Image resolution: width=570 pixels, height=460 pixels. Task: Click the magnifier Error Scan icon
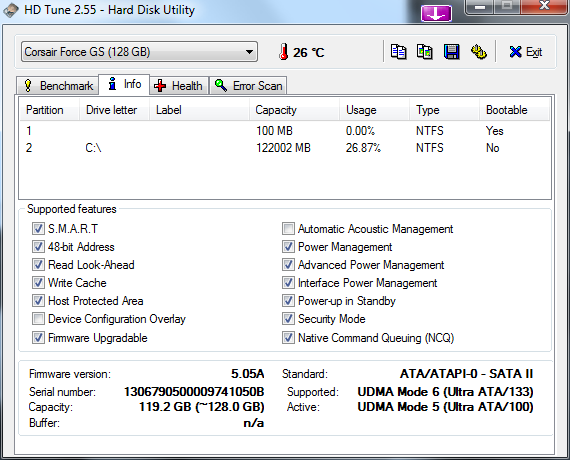coord(221,85)
